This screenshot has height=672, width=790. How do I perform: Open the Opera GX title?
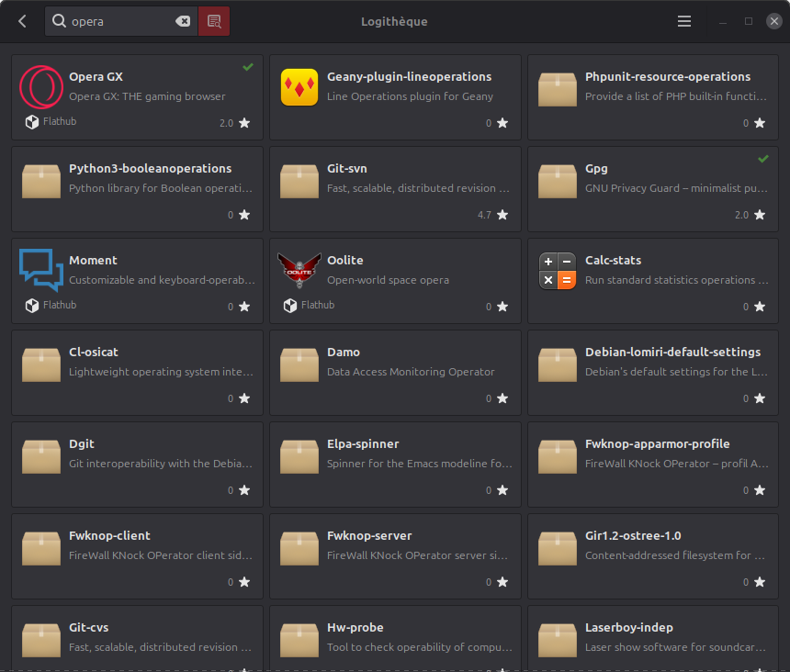pos(96,76)
